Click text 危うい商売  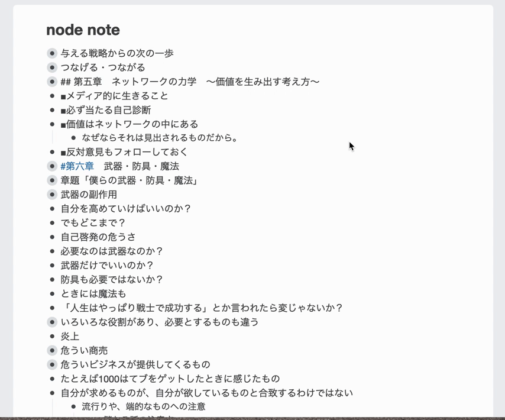click(x=84, y=350)
